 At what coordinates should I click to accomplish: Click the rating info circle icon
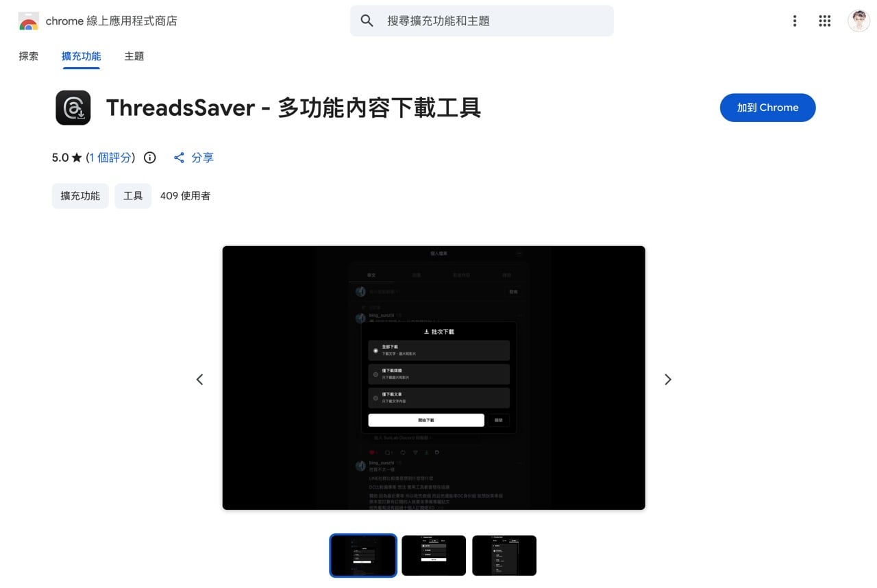click(x=150, y=158)
